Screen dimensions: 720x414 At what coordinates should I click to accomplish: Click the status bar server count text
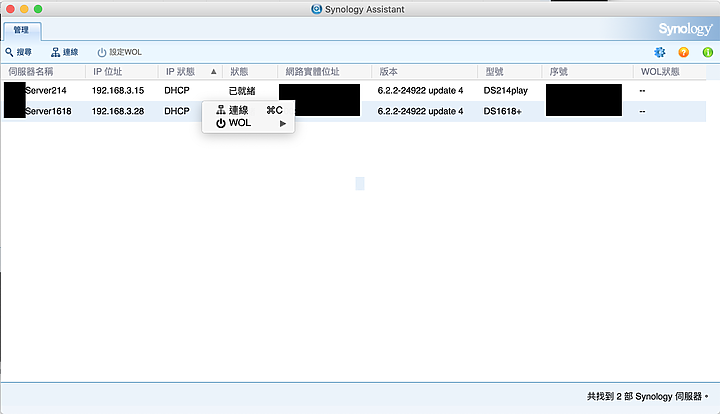pos(647,396)
